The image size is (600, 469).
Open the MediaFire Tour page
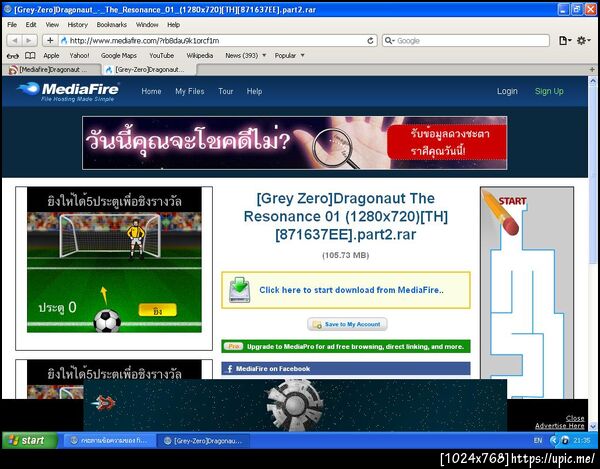(225, 91)
